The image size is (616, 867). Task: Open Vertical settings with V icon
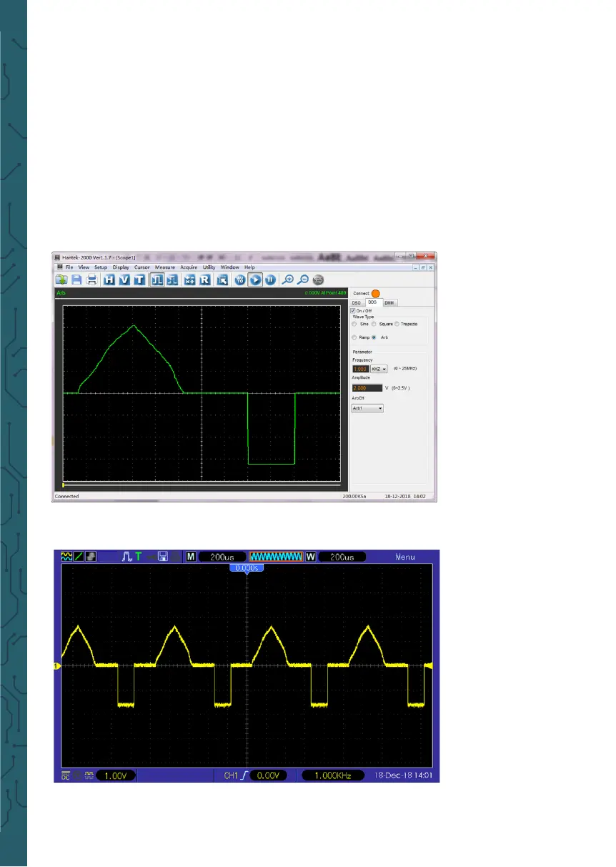[125, 280]
